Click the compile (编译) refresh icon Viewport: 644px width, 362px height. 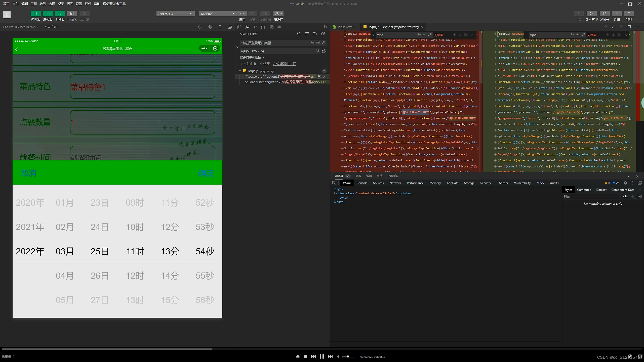(242, 14)
